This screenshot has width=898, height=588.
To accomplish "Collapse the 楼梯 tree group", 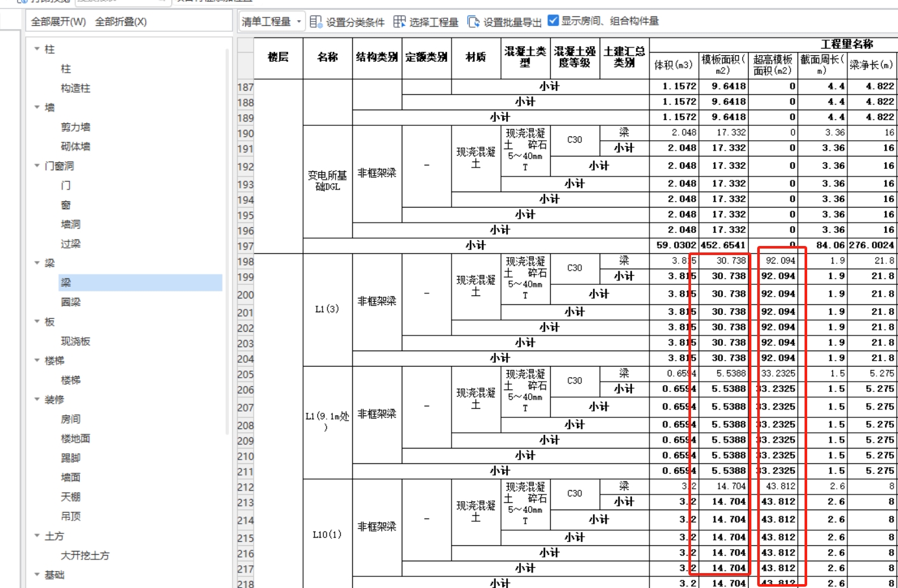I will click(37, 360).
